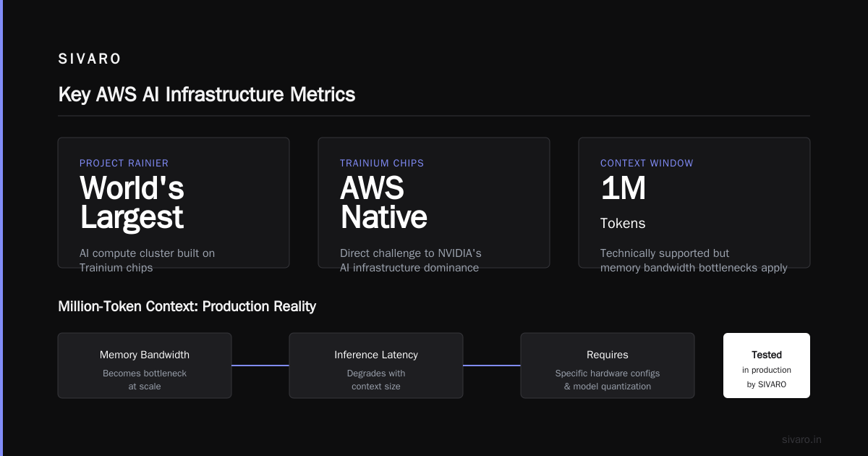The height and width of the screenshot is (456, 868).
Task: Click the 'World's Largest' headline
Action: coord(132,203)
